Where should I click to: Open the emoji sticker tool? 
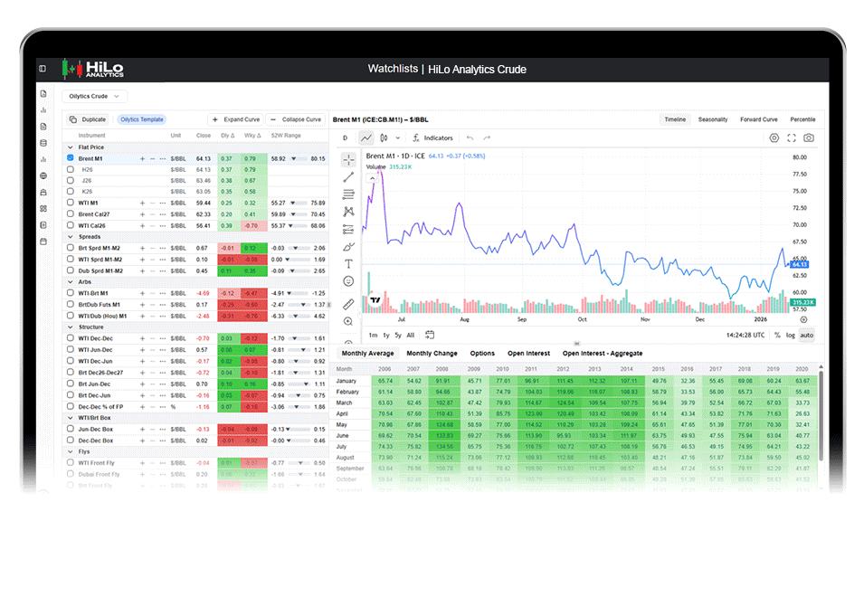pyautogui.click(x=348, y=281)
